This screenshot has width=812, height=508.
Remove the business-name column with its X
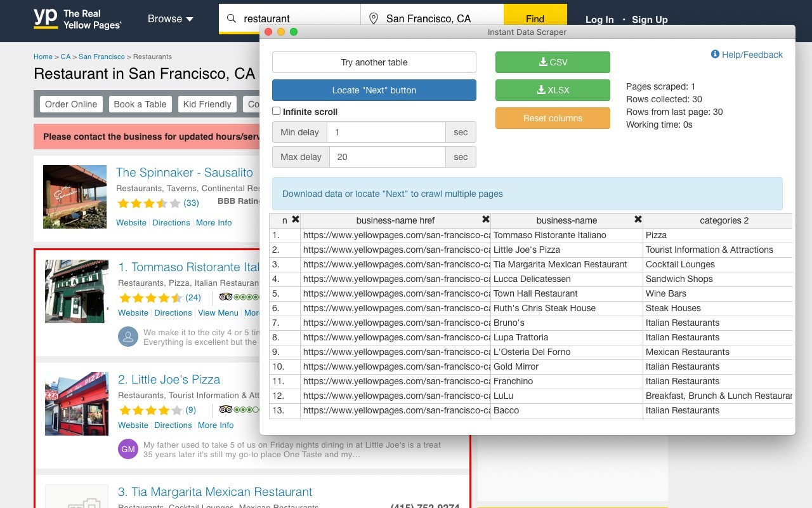tap(638, 220)
